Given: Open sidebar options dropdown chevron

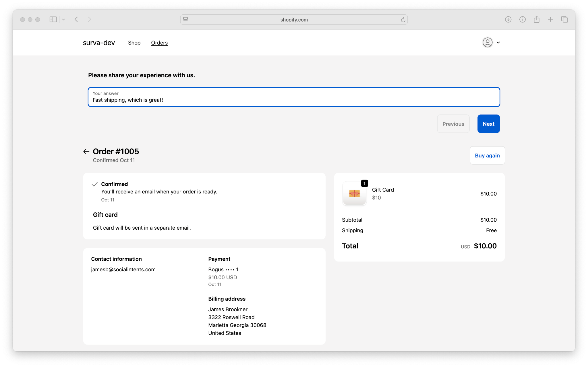Looking at the screenshot, I should click(x=63, y=20).
